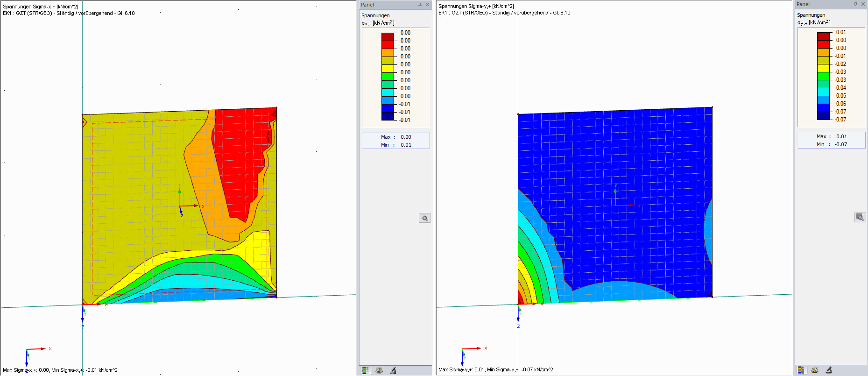Open factors balance tab in right panel
The image size is (868, 376).
click(815, 370)
